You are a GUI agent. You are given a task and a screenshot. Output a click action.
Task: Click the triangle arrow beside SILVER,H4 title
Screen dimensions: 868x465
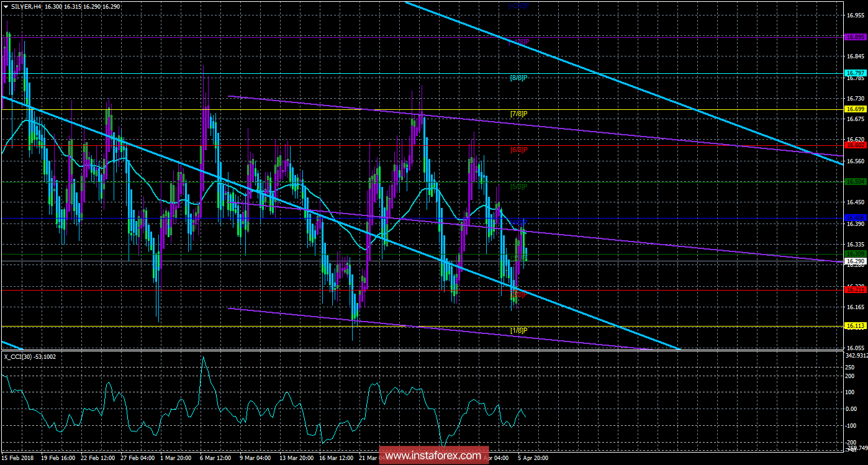(x=6, y=6)
